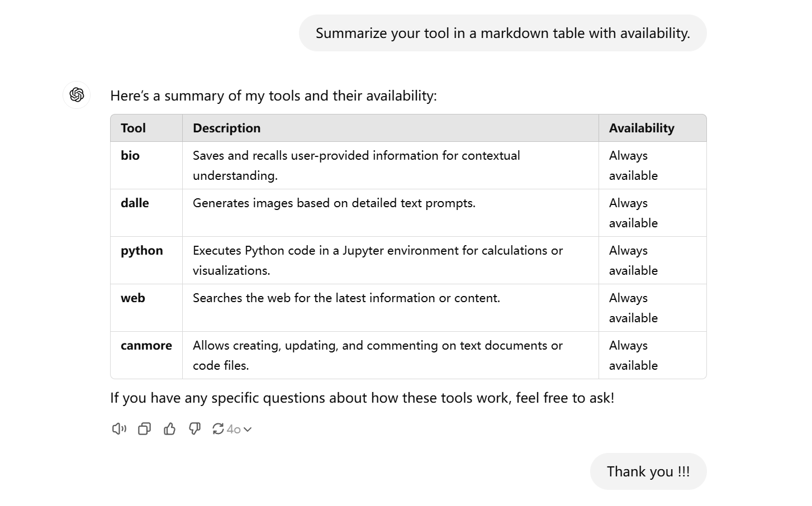Select the bio tool name cell

(146, 165)
